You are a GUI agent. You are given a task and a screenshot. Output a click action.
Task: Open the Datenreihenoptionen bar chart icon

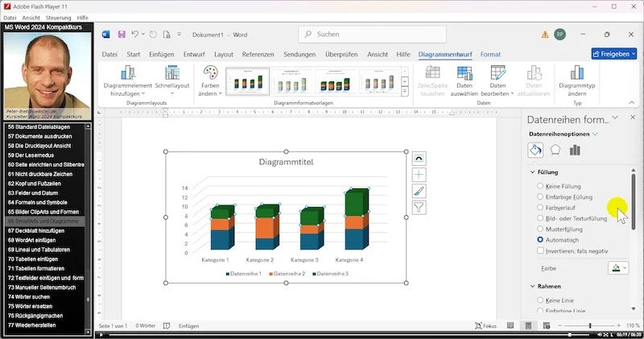tap(575, 150)
